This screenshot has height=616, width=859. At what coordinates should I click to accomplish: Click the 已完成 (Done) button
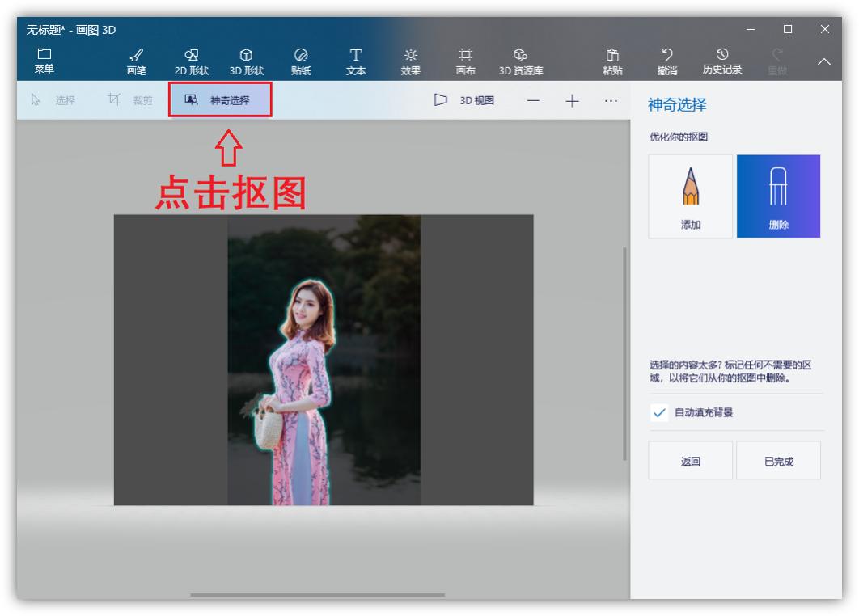coord(778,460)
